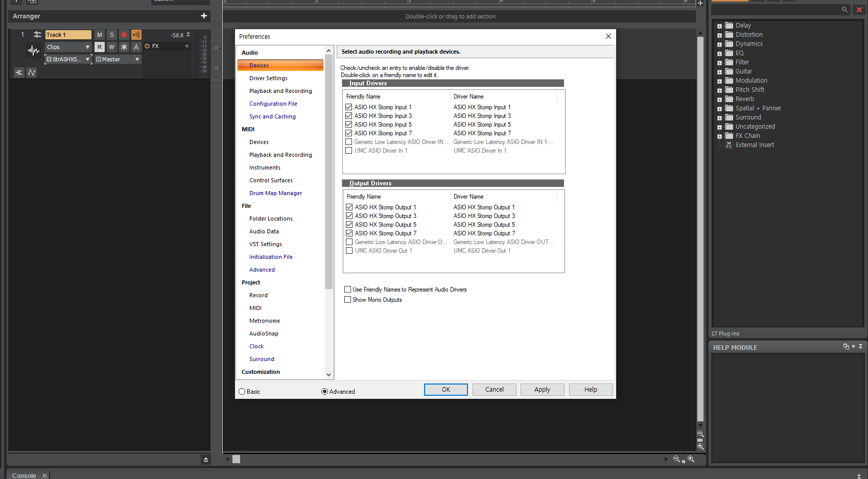Toggle input echo on Track 1
The image size is (868, 479).
pyautogui.click(x=136, y=35)
